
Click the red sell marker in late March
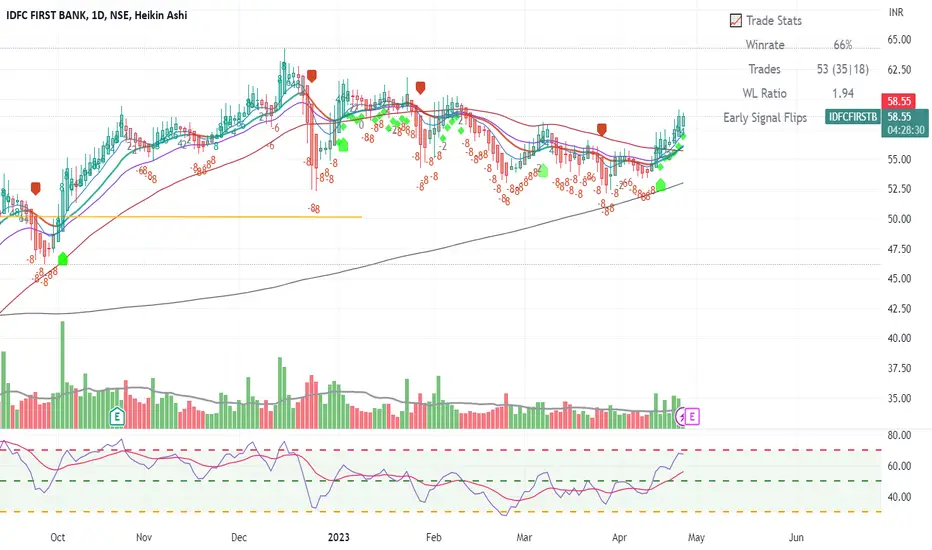[x=602, y=130]
